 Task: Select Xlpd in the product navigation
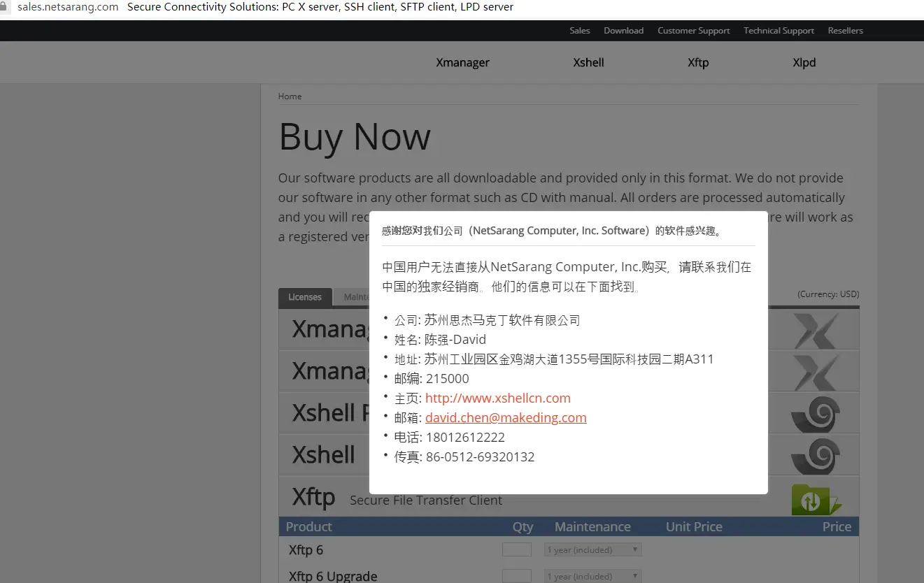click(804, 62)
